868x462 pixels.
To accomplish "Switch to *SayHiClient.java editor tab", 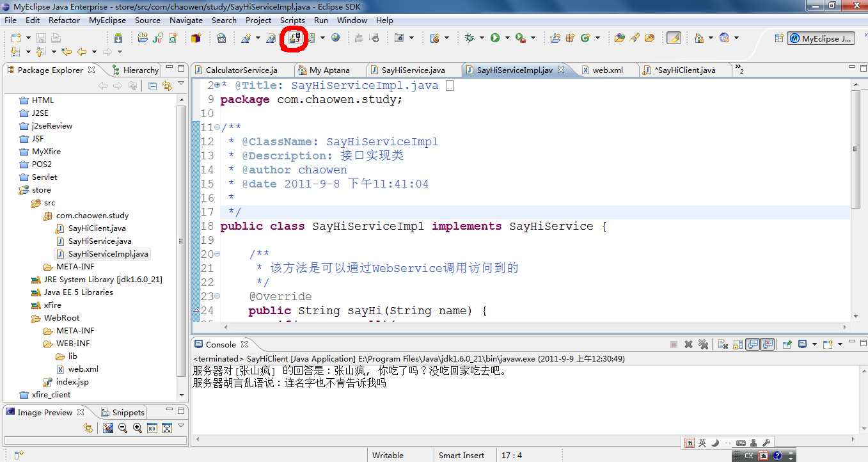I will [686, 70].
